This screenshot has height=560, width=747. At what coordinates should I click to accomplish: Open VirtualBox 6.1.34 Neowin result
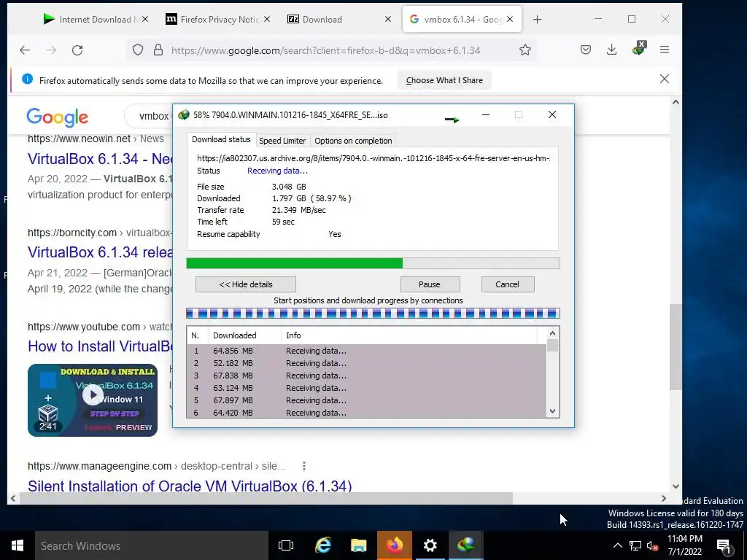(100, 158)
